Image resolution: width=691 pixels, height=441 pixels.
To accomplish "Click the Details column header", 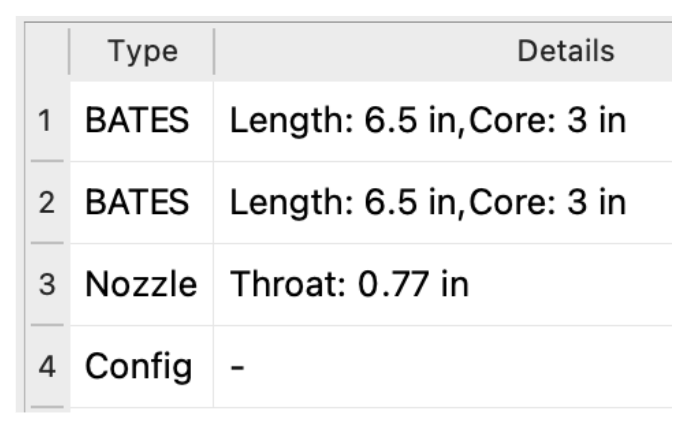I will click(443, 52).
